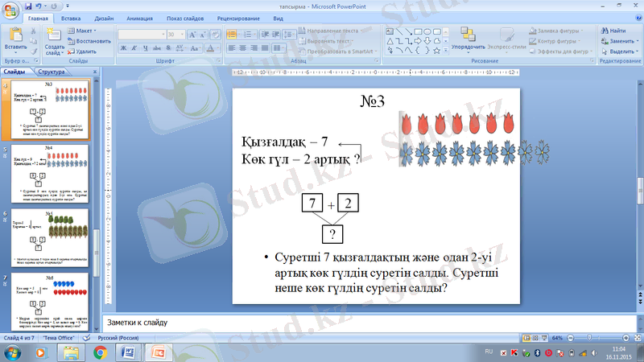Click Create Slide (Создать слайд) icon
The width and height of the screenshot is (644, 362).
point(55,36)
